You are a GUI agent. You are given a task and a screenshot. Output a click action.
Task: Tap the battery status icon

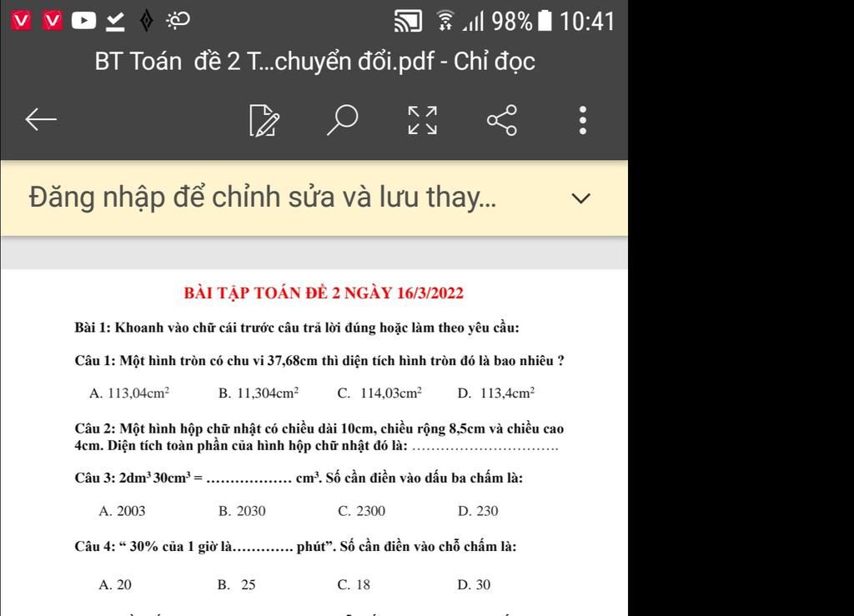[x=545, y=21]
